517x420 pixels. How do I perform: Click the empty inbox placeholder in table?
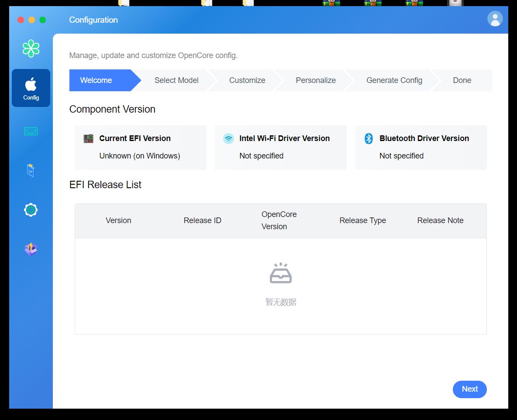(281, 273)
